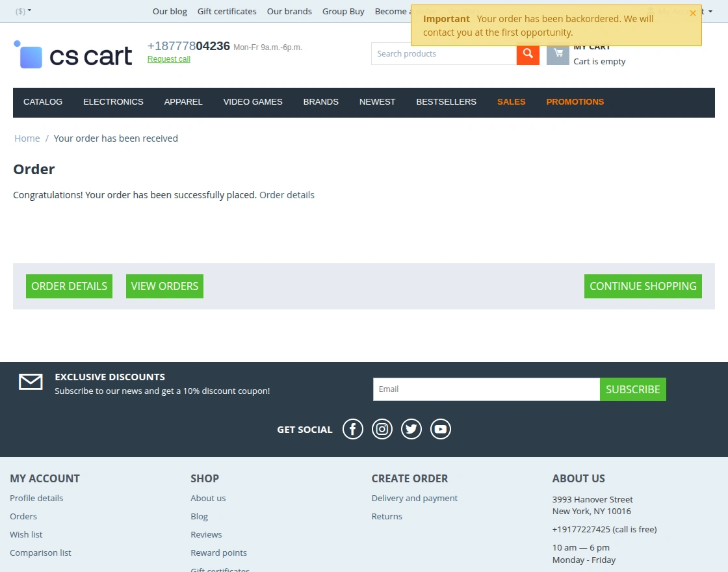Viewport: 728px width, 572px height.
Task: Open Our blog link
Action: 170,11
